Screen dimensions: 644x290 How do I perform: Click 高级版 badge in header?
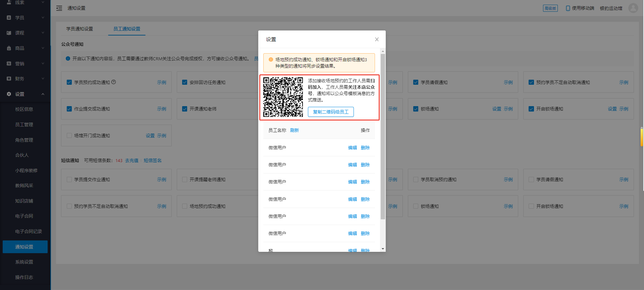pyautogui.click(x=550, y=8)
